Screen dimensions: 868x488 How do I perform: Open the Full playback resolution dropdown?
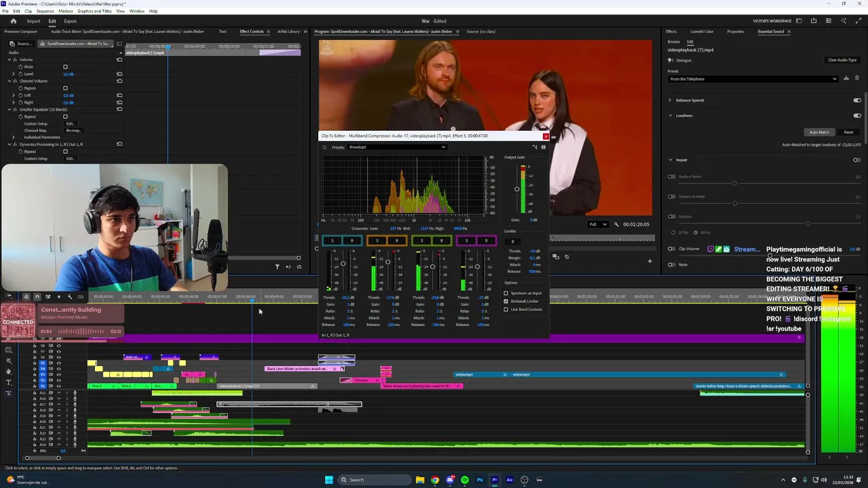(x=597, y=224)
